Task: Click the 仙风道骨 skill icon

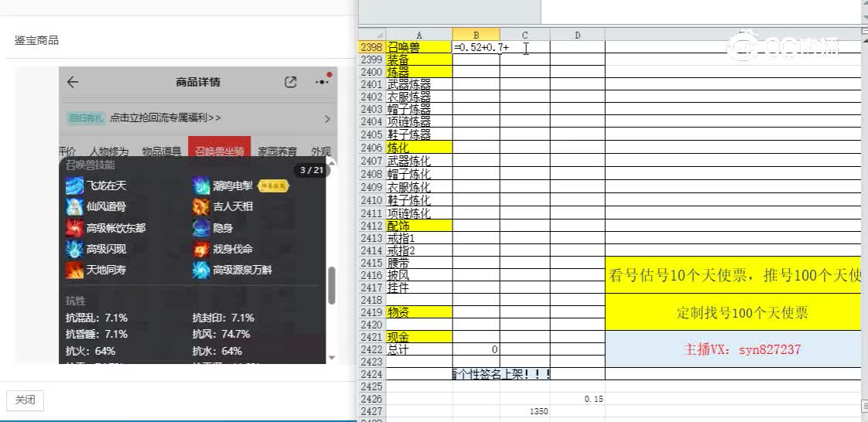Action: point(74,207)
